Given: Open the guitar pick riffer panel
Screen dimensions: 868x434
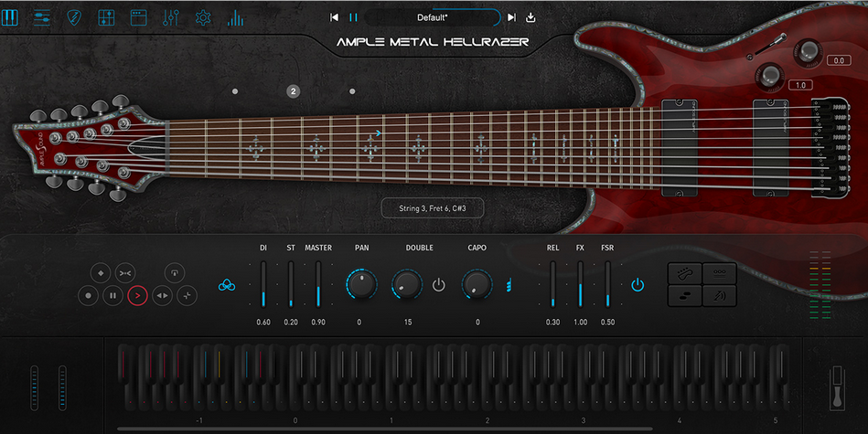Looking at the screenshot, I should [x=73, y=17].
